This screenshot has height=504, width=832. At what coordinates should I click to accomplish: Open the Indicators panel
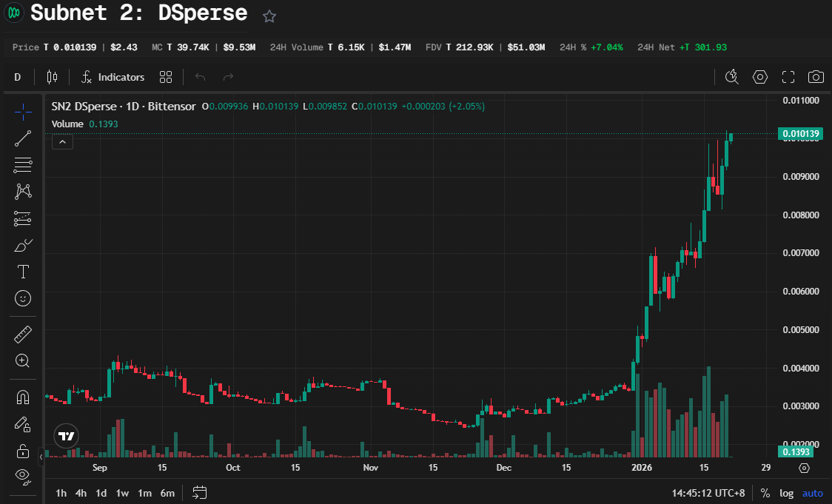(x=113, y=76)
